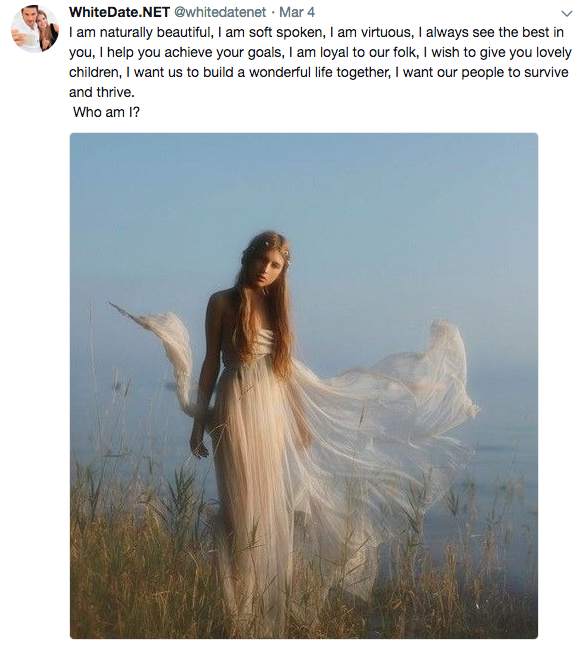587x653 pixels.
Task: Open the WhiteDate.NET profile avatar
Action: pyautogui.click(x=35, y=29)
